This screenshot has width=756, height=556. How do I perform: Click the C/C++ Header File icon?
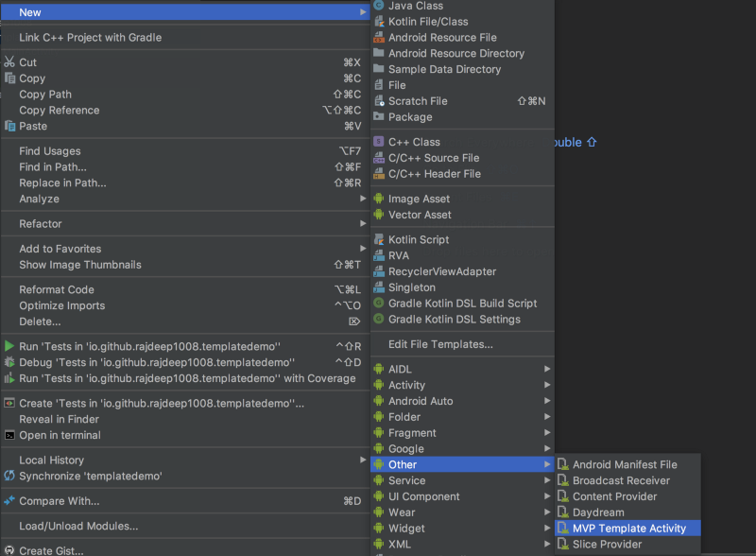(x=379, y=174)
